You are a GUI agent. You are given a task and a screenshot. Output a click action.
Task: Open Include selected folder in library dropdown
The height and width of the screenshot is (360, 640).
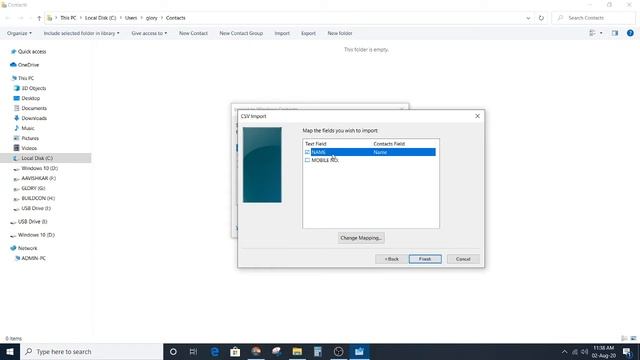[82, 33]
